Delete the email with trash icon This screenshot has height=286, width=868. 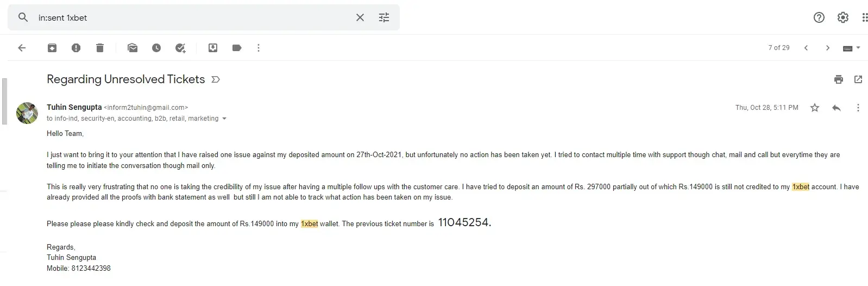pyautogui.click(x=100, y=48)
